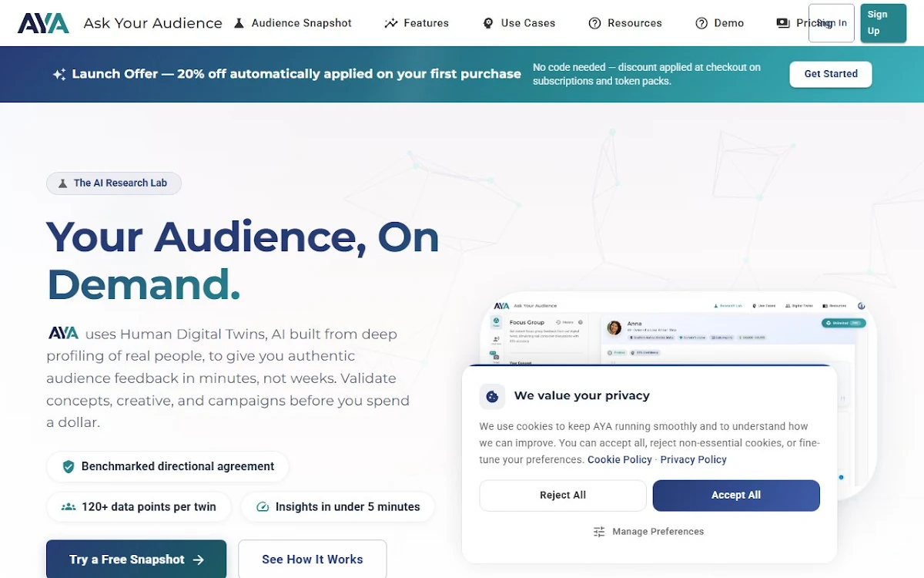The image size is (924, 578).
Task: Click Get Started in the launch offer banner
Action: click(x=831, y=74)
